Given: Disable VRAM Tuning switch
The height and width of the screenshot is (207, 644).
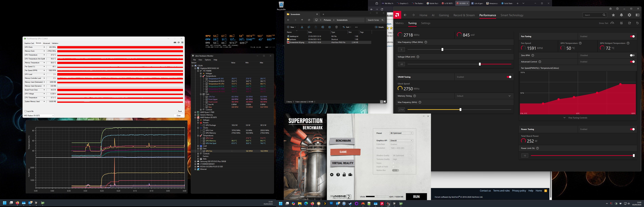Looking at the screenshot, I should (509, 77).
